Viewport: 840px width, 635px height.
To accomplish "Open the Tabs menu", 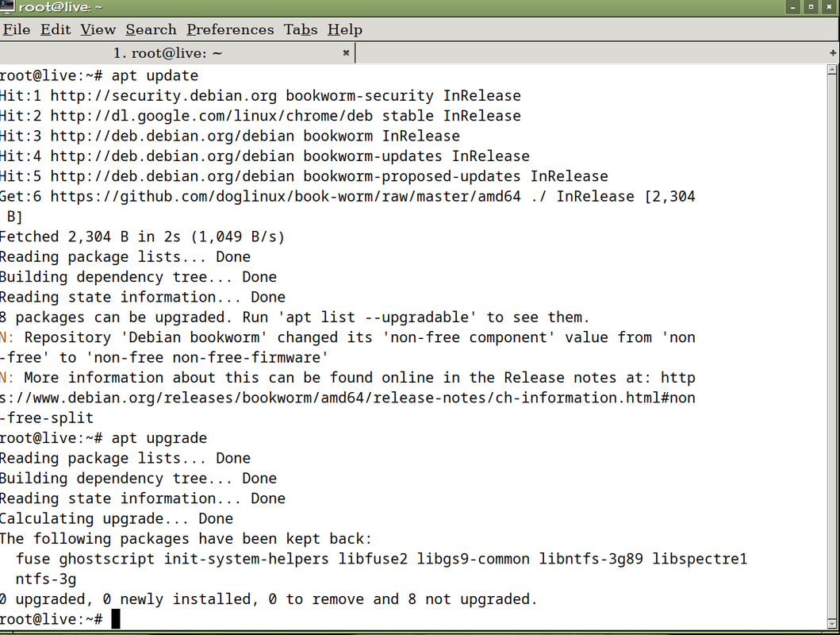I will [x=301, y=29].
